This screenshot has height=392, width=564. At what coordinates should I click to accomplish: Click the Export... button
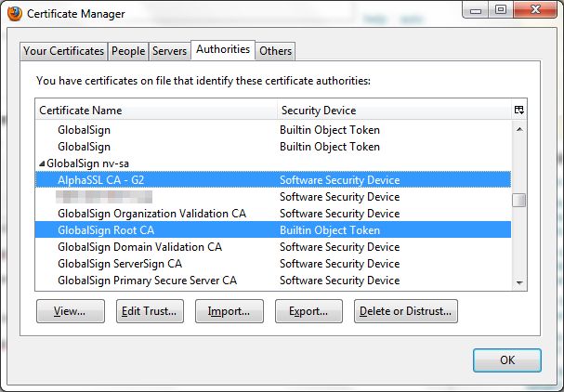pos(308,311)
